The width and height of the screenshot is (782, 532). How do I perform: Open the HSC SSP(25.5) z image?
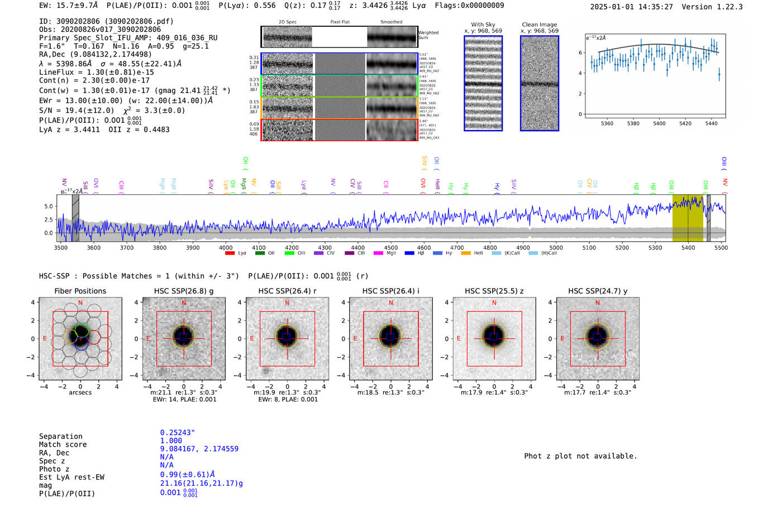(494, 338)
